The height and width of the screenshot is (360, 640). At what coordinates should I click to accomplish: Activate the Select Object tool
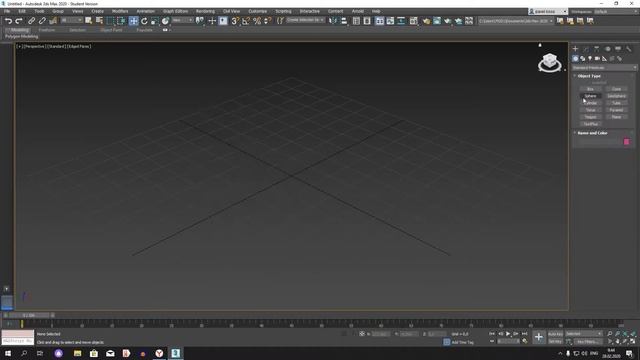[x=89, y=21]
